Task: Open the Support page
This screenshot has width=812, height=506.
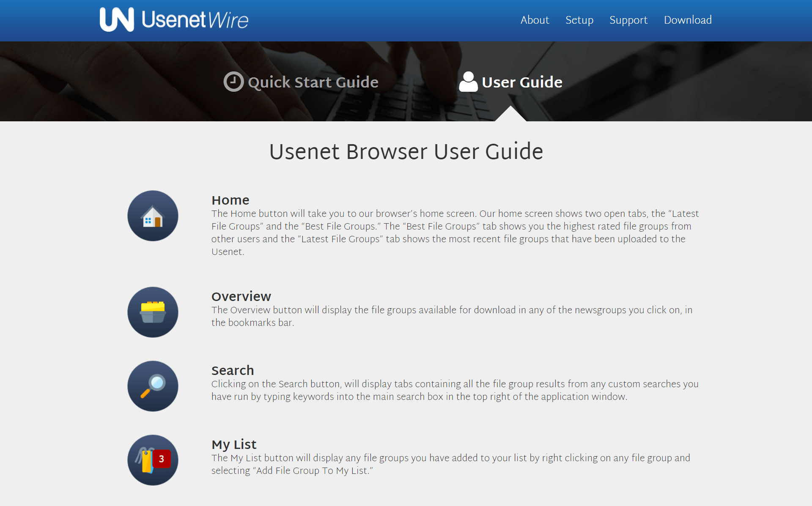Action: coord(628,20)
